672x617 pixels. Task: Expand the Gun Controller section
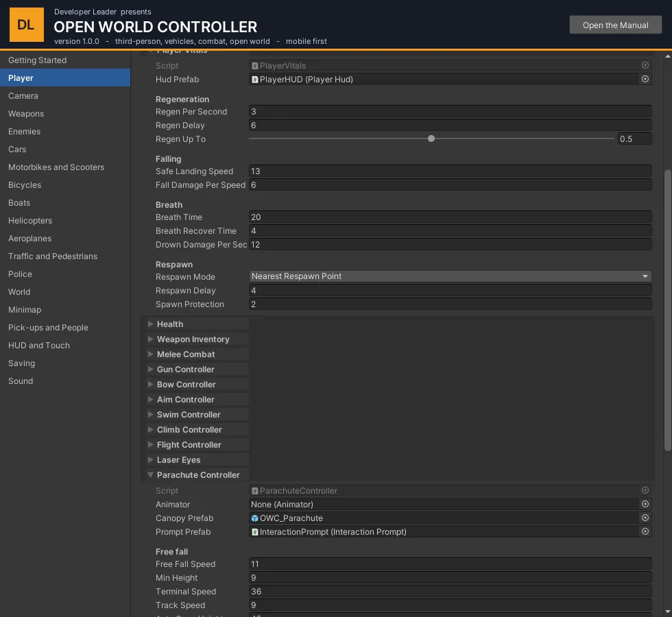[150, 369]
